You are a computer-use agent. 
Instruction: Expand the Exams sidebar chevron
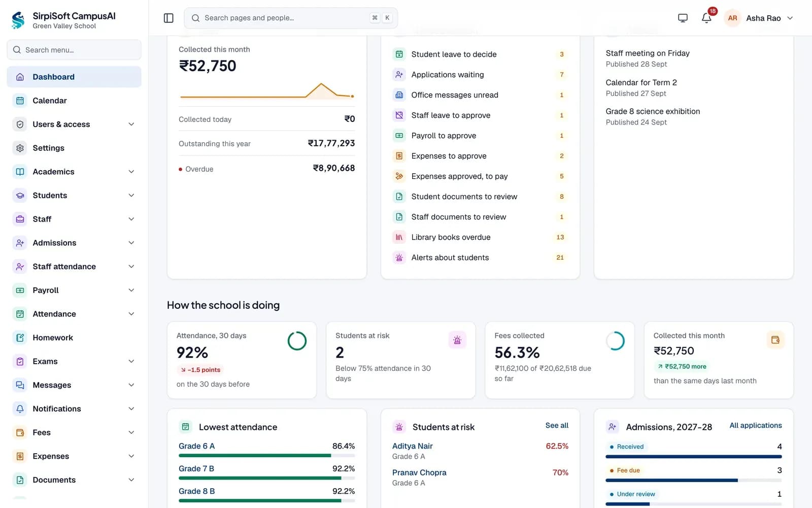[131, 362]
